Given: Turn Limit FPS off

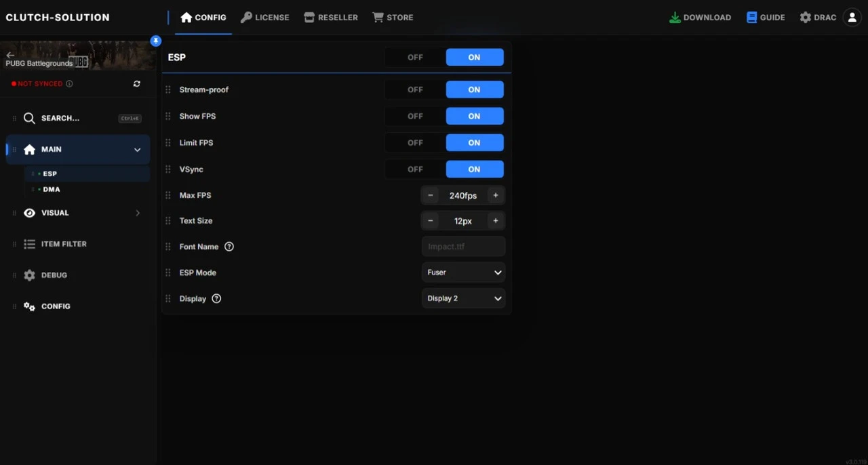Looking at the screenshot, I should point(415,143).
